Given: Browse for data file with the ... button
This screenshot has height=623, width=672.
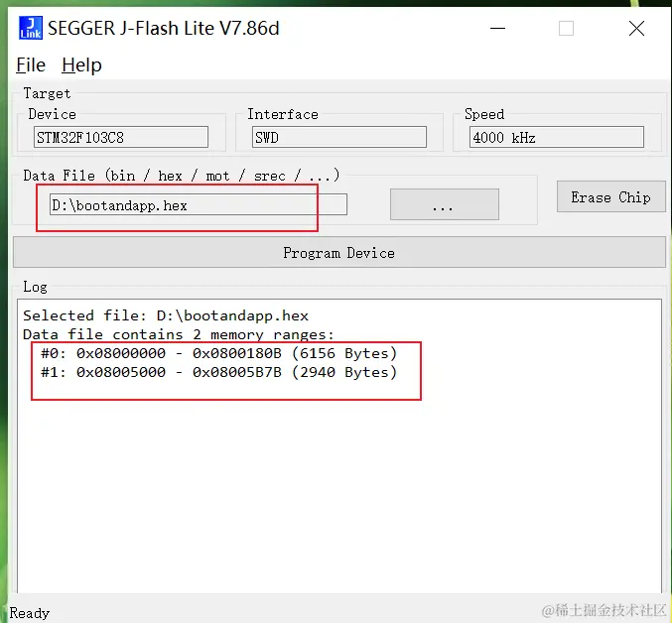Looking at the screenshot, I should 444,204.
